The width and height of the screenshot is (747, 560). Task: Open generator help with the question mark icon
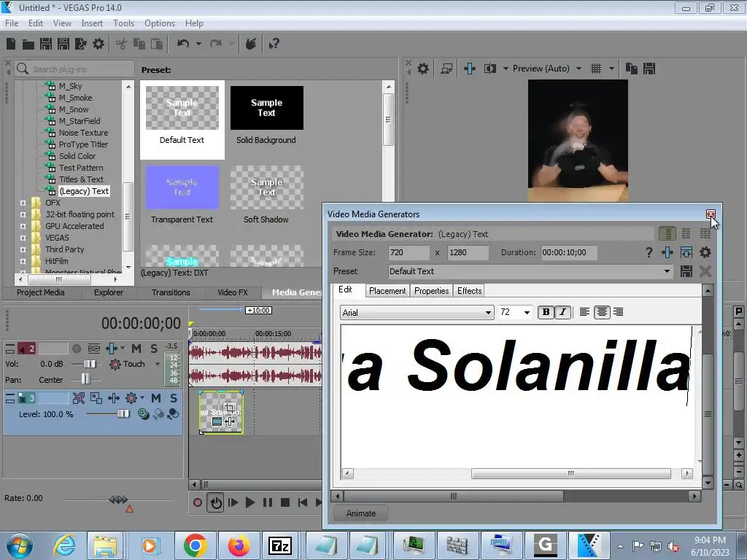(x=649, y=252)
